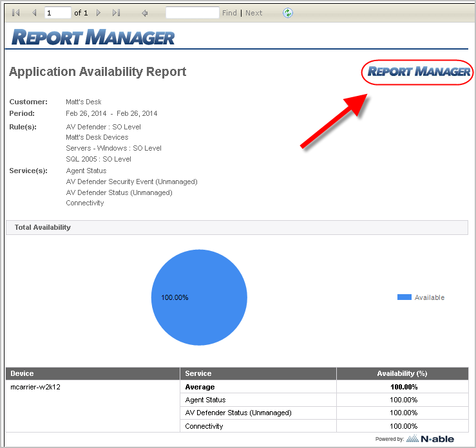The image size is (476, 448).
Task: Click the SQL 2005 : SO Level rule
Action: click(x=99, y=159)
